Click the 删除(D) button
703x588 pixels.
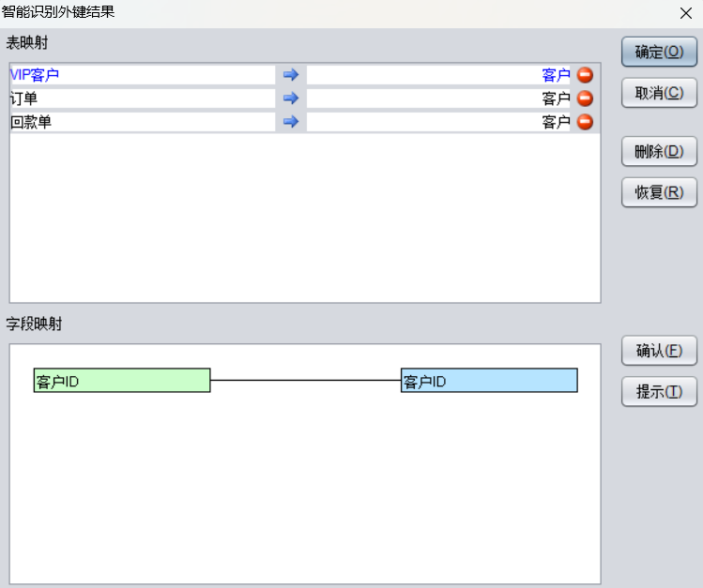[x=659, y=151]
